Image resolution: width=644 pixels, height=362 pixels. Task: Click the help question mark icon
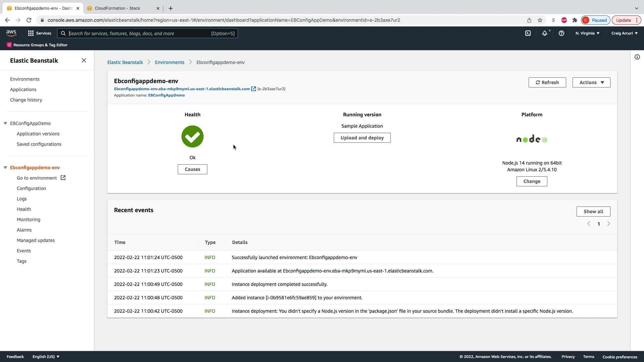point(561,33)
